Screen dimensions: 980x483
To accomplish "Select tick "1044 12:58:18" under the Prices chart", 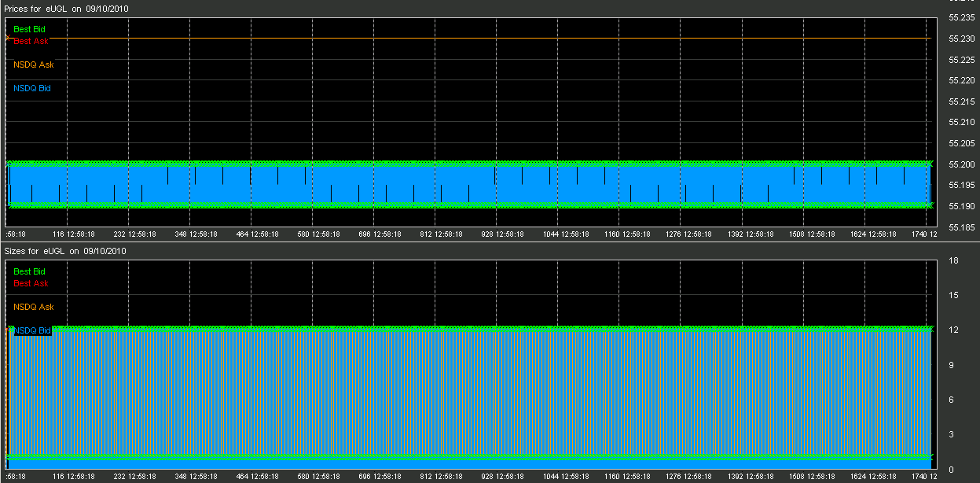I will [564, 234].
